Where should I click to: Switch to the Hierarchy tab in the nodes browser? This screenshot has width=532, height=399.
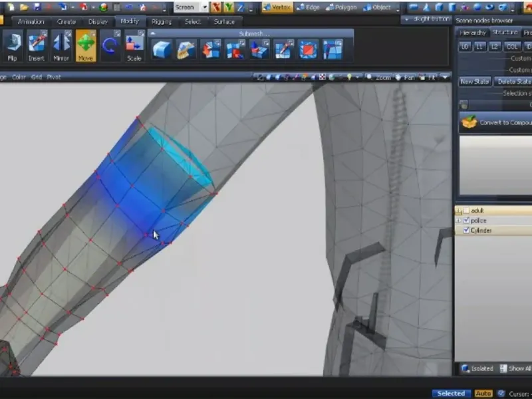(x=473, y=33)
